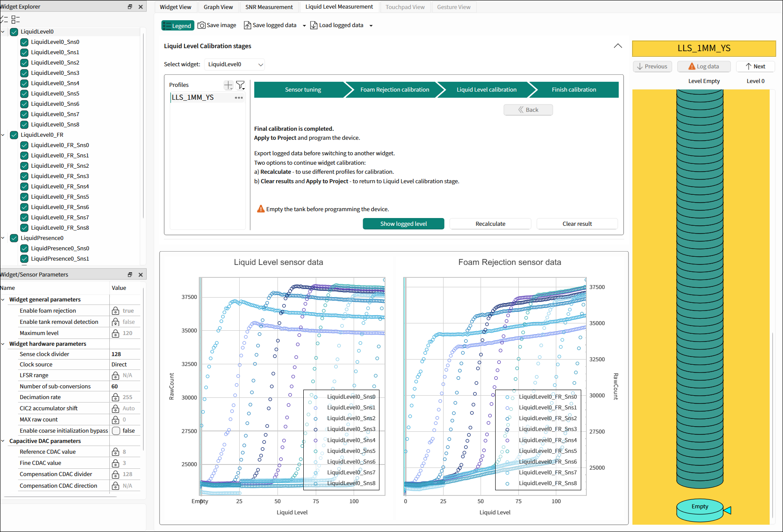The image size is (783, 532).
Task: Collapse the Liquid Level Calibration stages section
Action: [x=617, y=46]
